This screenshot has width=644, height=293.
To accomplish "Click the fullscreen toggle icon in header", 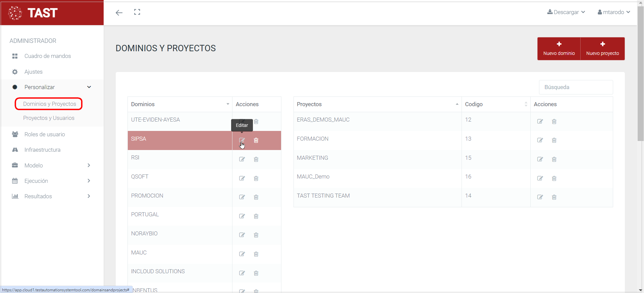I will pyautogui.click(x=137, y=12).
